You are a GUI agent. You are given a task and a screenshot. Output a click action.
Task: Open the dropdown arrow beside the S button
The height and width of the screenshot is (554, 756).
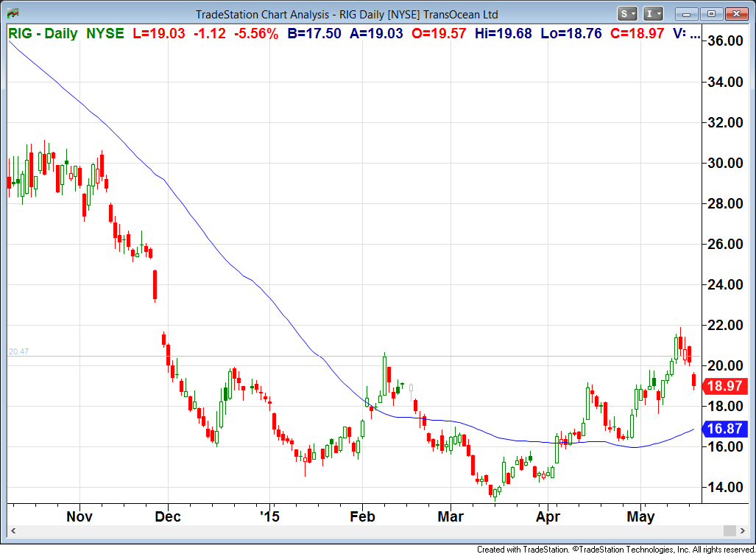coord(632,14)
